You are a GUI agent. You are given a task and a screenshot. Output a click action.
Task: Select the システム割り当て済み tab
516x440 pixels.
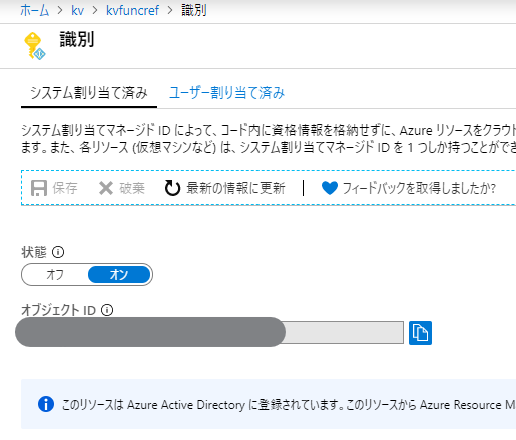pyautogui.click(x=89, y=93)
